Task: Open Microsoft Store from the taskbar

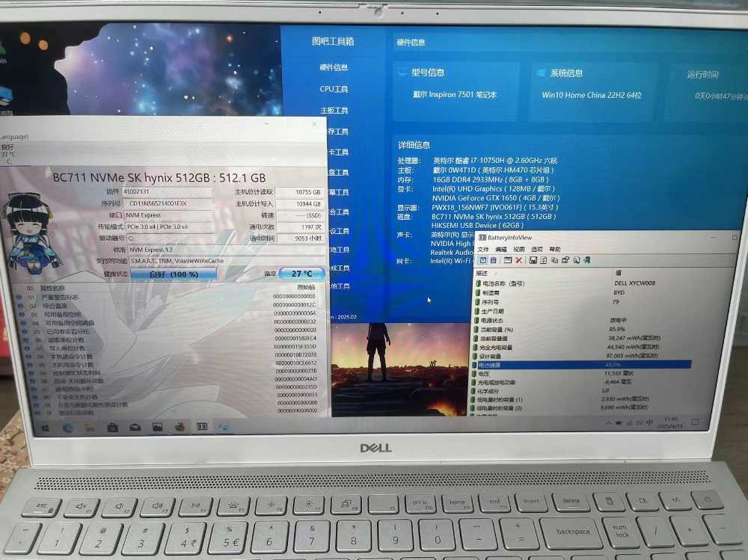Action: point(113,428)
